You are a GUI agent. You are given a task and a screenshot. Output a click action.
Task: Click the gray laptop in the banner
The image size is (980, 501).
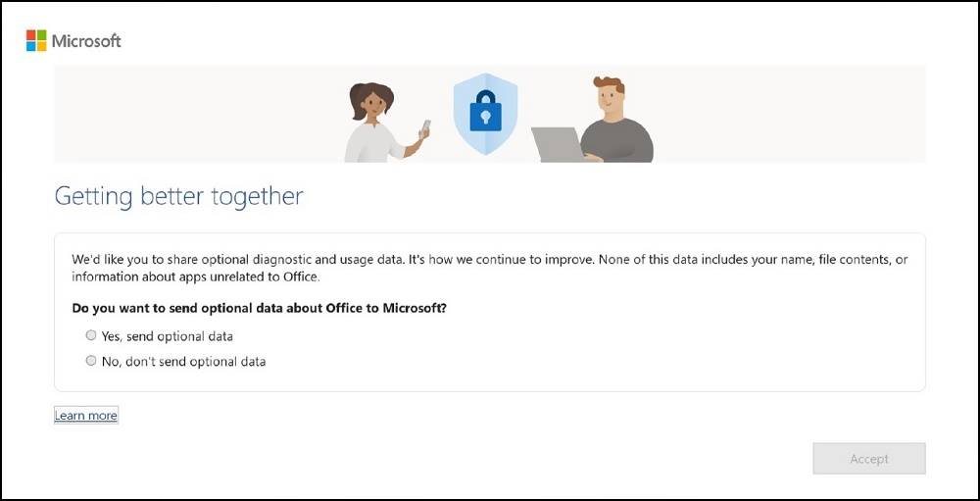pos(557,144)
